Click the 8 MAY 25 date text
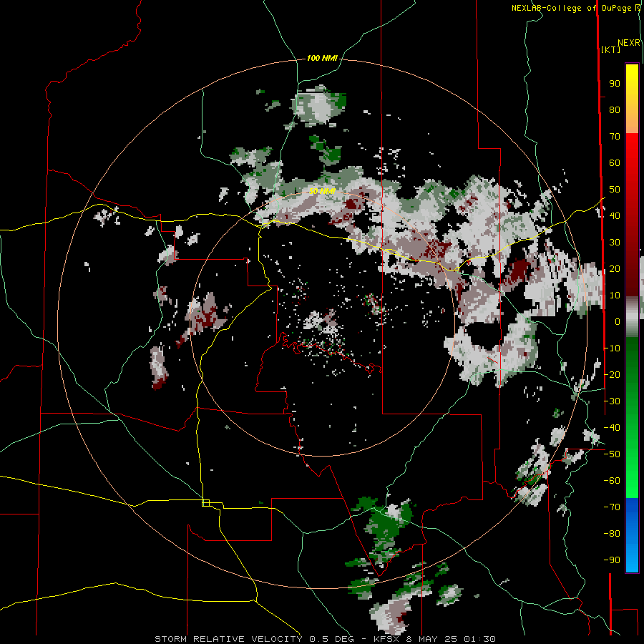 point(431,639)
